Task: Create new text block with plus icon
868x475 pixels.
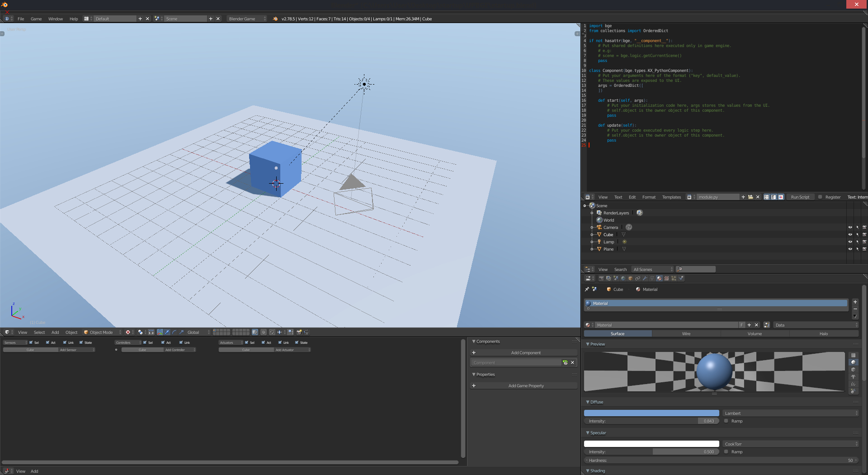Action: [743, 197]
